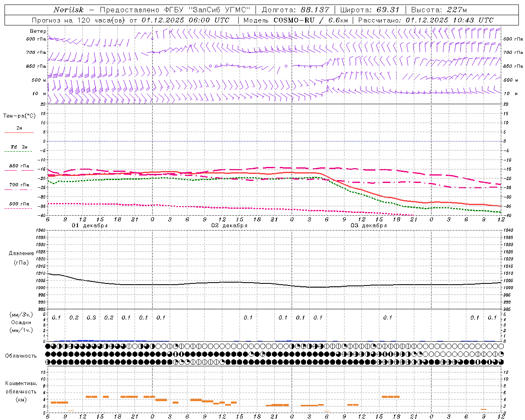Click the 'Прогноз на 120 часа(ов)' forecast text
Screen dimensions: 525x420
click(79, 20)
